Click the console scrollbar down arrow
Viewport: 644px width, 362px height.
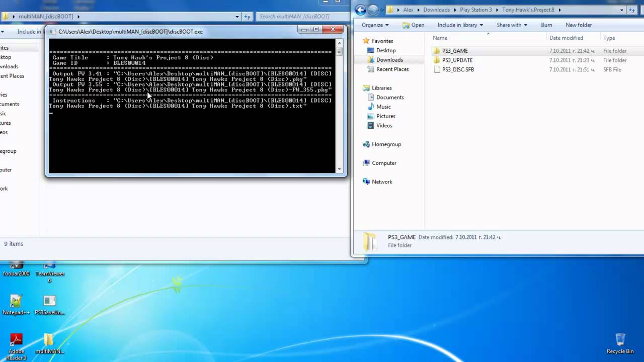click(x=339, y=169)
